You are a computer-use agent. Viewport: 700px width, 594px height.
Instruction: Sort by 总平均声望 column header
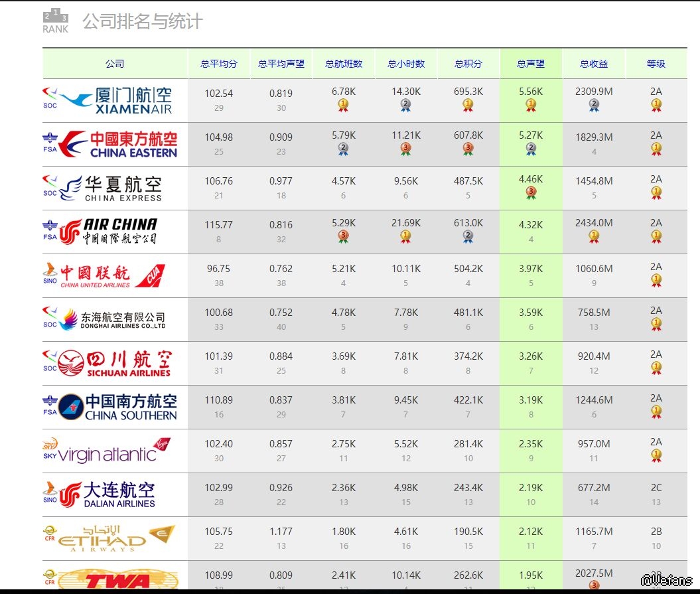[x=281, y=64]
